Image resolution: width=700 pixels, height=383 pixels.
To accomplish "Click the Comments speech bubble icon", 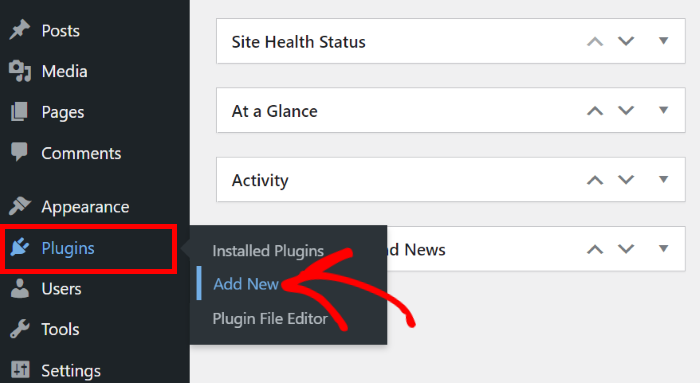I will click(x=19, y=152).
